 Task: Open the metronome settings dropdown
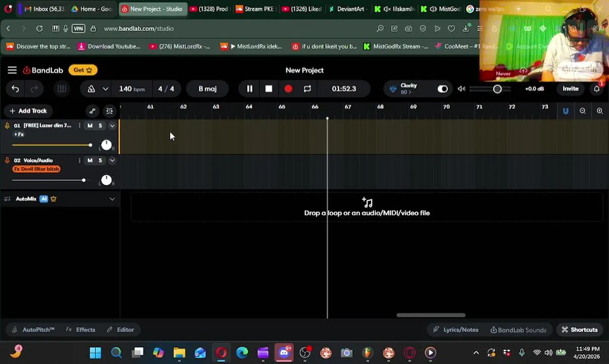click(105, 89)
